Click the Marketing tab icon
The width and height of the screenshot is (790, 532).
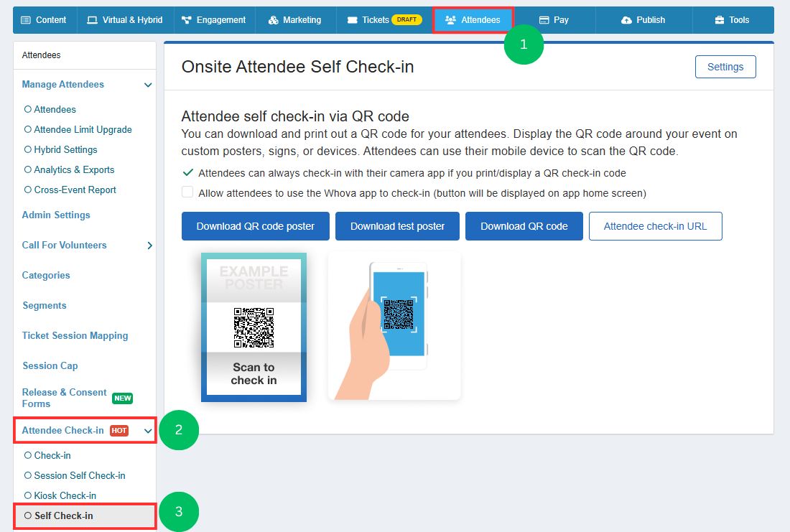pos(274,20)
